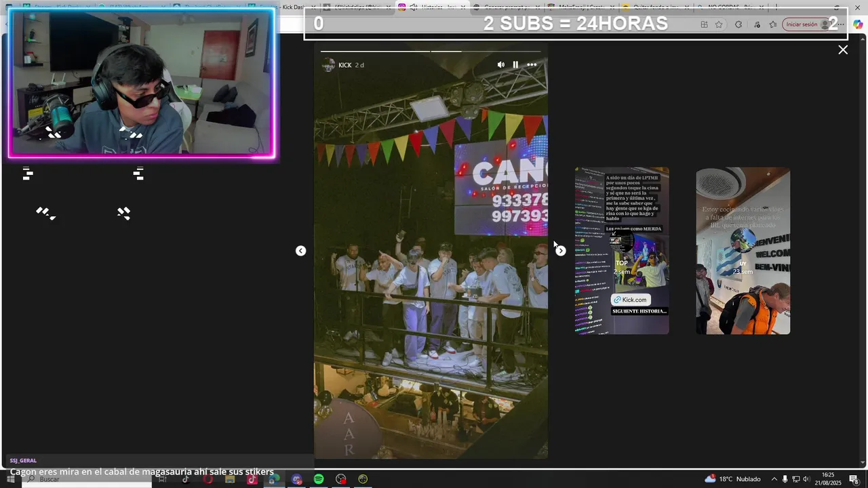
Task: Open File Explorer from the taskbar
Action: click(230, 479)
